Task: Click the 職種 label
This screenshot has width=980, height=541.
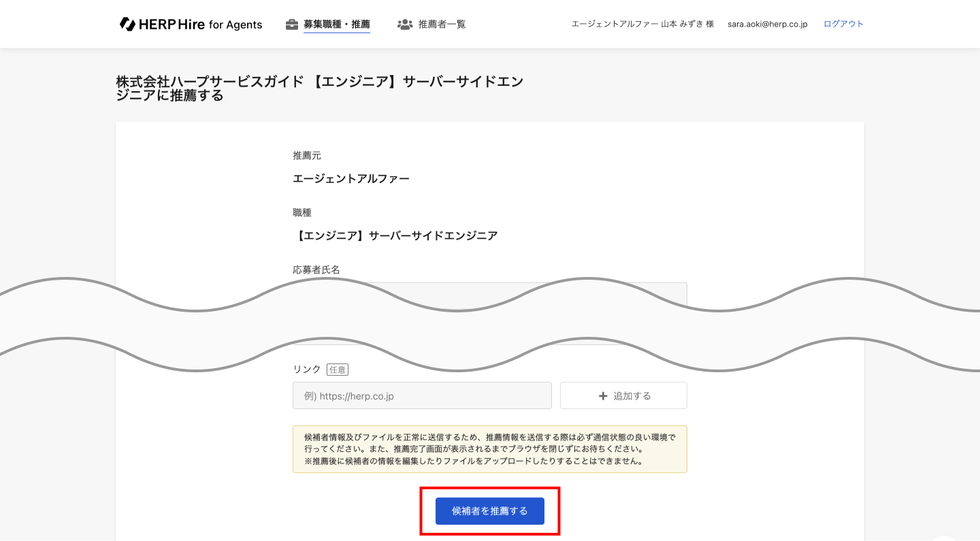Action: (x=302, y=213)
